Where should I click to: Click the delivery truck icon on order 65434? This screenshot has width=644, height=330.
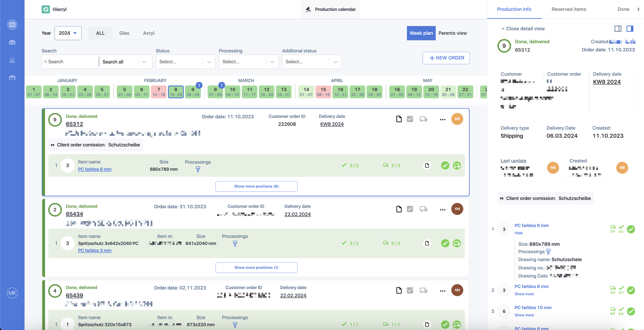pyautogui.click(x=424, y=209)
